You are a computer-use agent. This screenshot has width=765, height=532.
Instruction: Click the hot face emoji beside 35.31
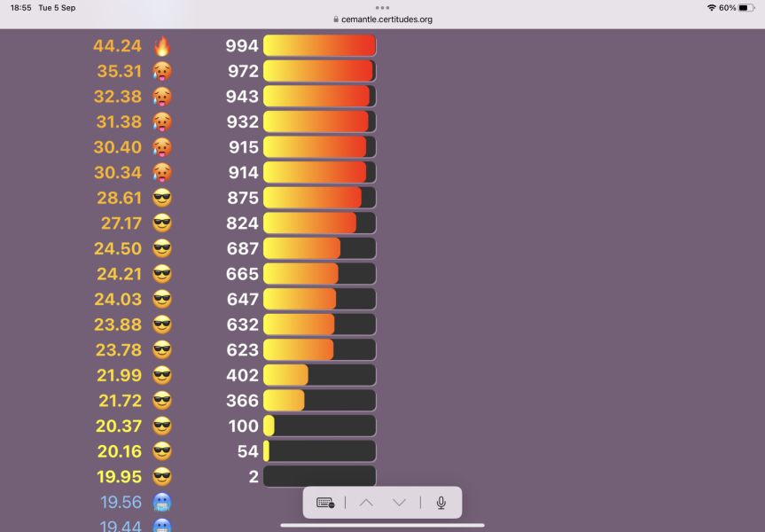point(161,71)
